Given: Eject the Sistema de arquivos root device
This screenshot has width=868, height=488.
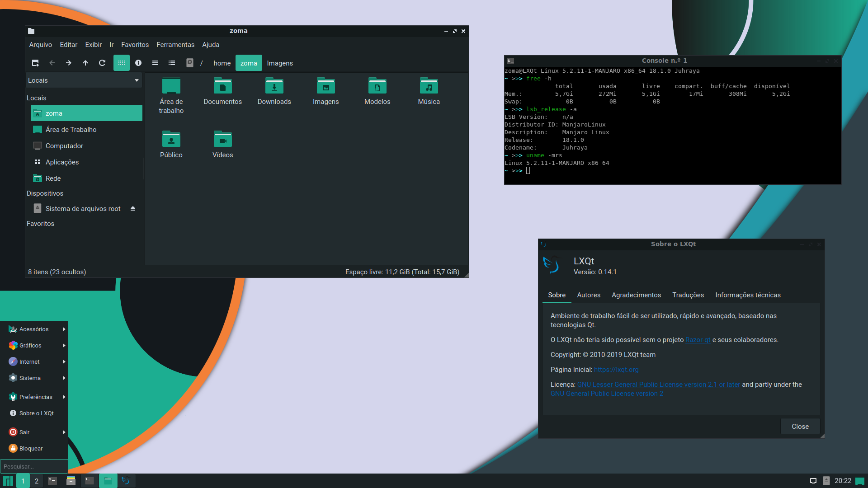Looking at the screenshot, I should pos(133,209).
